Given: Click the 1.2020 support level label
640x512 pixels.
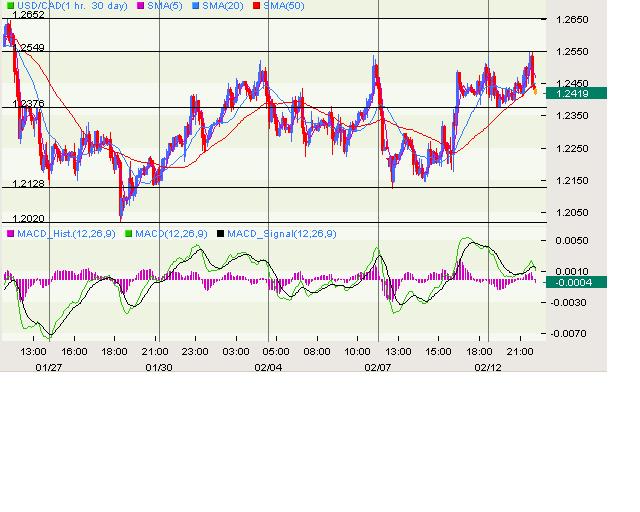Looking at the screenshot, I should pyautogui.click(x=28, y=218).
